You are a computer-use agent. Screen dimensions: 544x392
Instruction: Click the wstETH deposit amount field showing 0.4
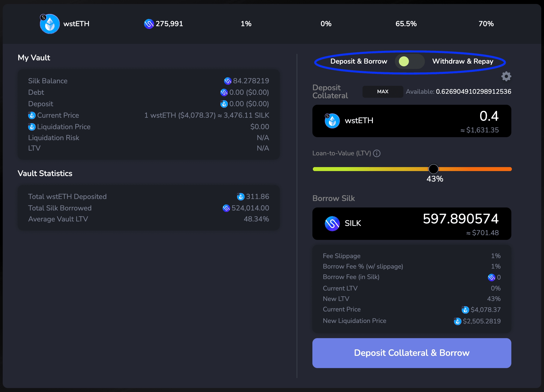tap(489, 116)
